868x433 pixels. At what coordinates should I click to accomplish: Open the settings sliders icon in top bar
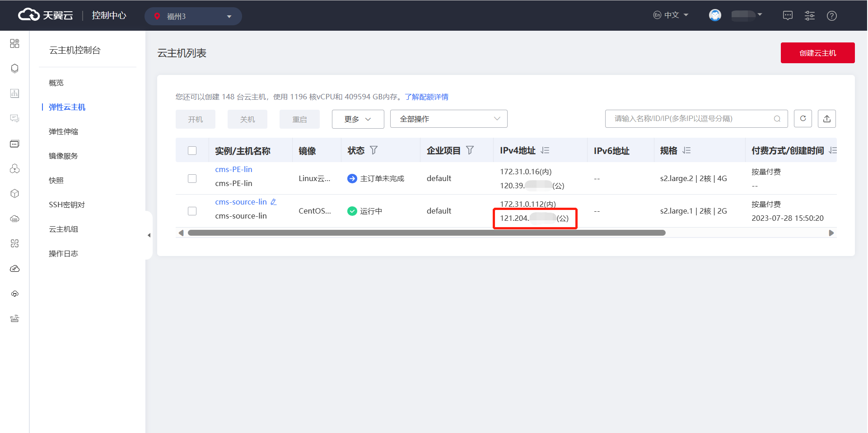pyautogui.click(x=810, y=16)
